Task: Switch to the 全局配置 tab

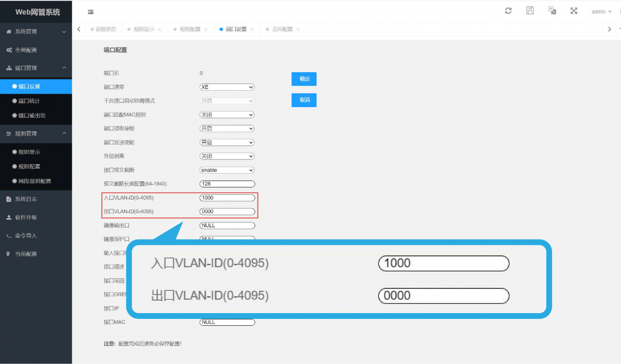Action: [x=282, y=29]
